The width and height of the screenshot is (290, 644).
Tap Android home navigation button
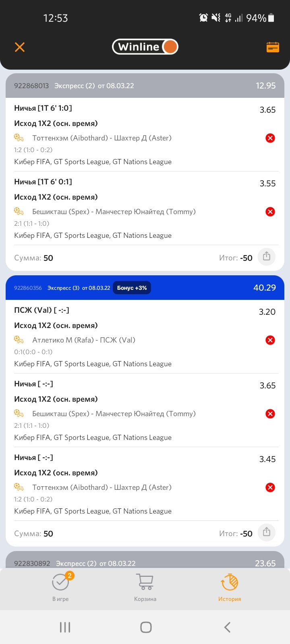(x=146, y=627)
